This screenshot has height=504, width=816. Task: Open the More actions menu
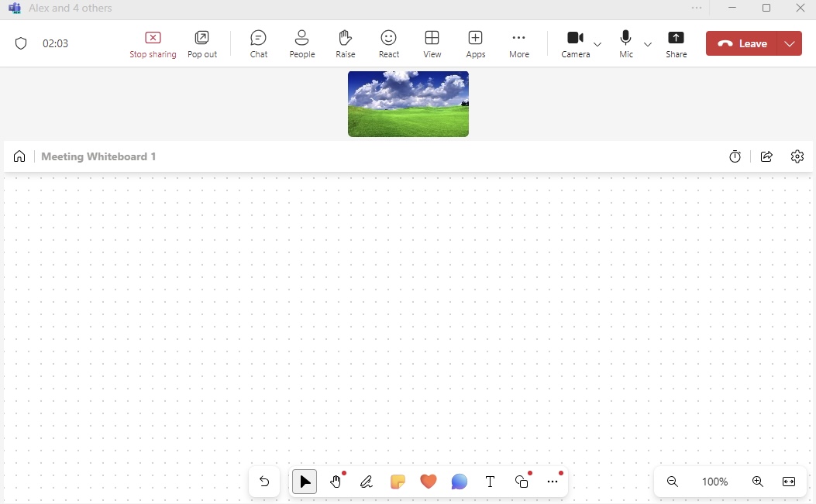click(519, 44)
